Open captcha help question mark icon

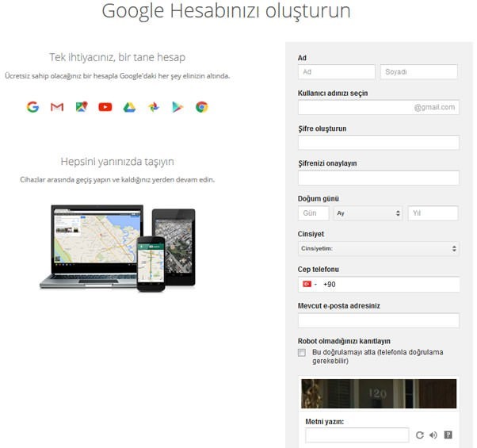(448, 435)
